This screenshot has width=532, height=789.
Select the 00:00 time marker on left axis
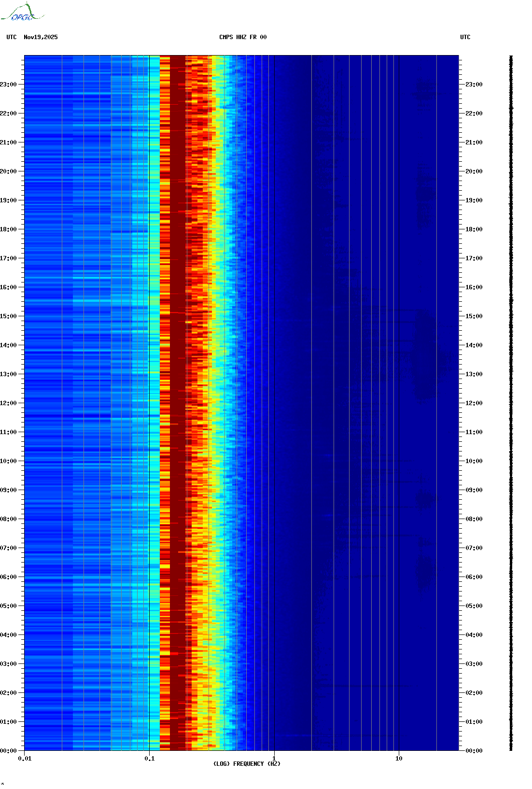click(8, 751)
